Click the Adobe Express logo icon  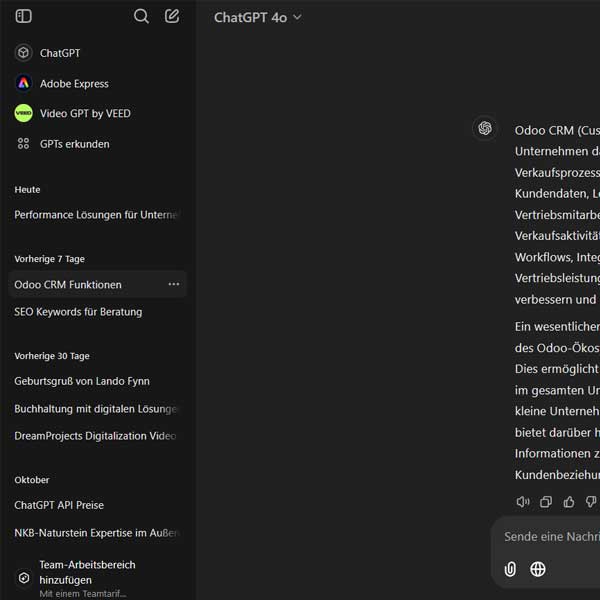coord(23,83)
